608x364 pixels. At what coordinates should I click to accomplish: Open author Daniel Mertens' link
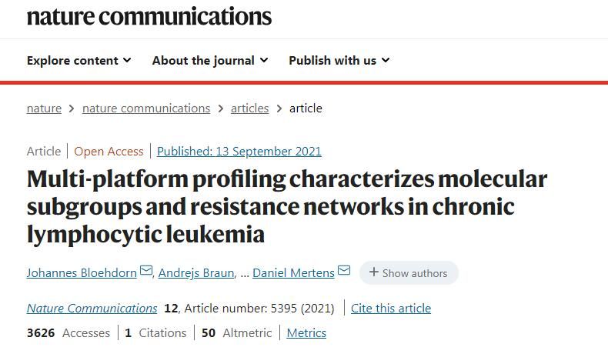(x=293, y=273)
